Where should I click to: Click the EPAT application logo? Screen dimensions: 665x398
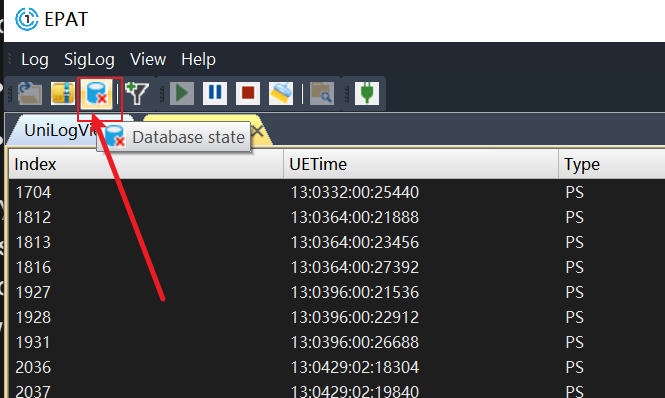(27, 20)
